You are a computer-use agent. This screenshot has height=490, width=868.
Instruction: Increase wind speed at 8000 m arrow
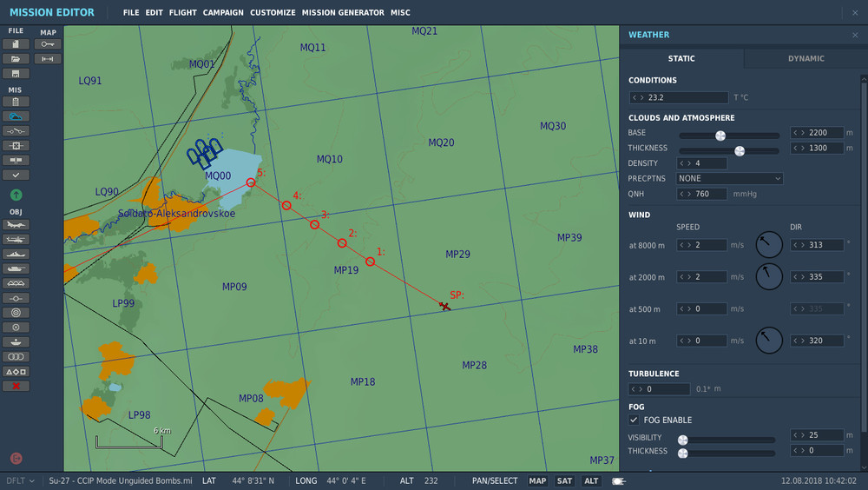[689, 245]
